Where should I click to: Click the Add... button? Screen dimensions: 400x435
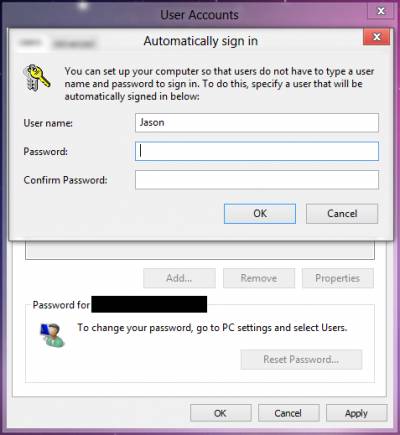click(x=179, y=278)
